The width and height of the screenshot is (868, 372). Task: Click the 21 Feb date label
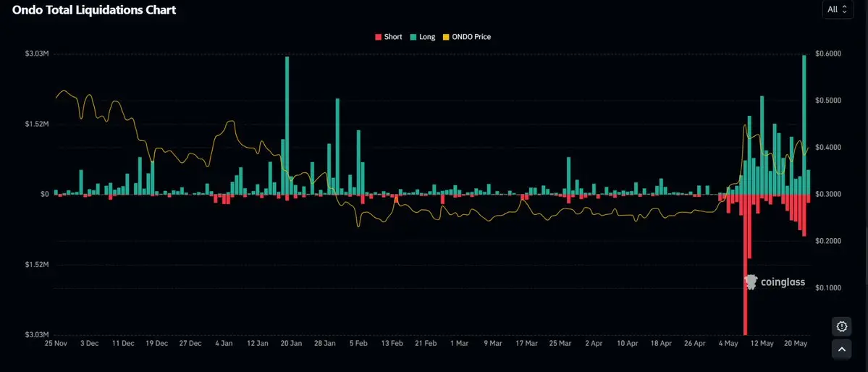(426, 343)
